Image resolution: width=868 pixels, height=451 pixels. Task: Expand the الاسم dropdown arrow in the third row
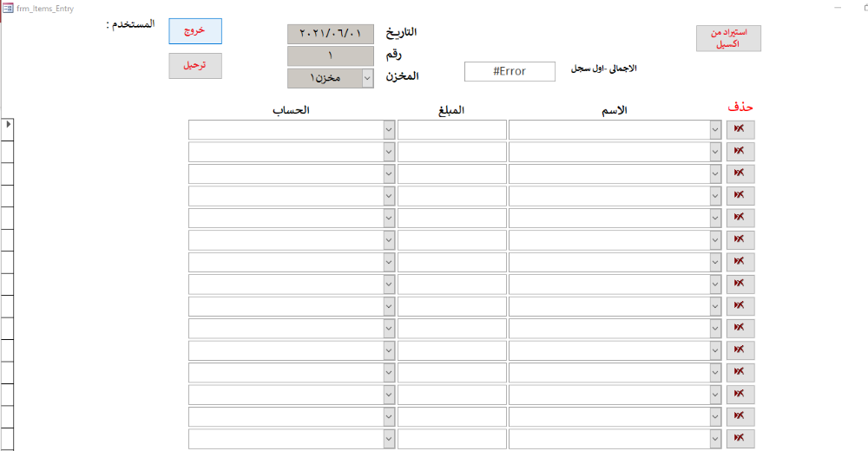(x=715, y=174)
